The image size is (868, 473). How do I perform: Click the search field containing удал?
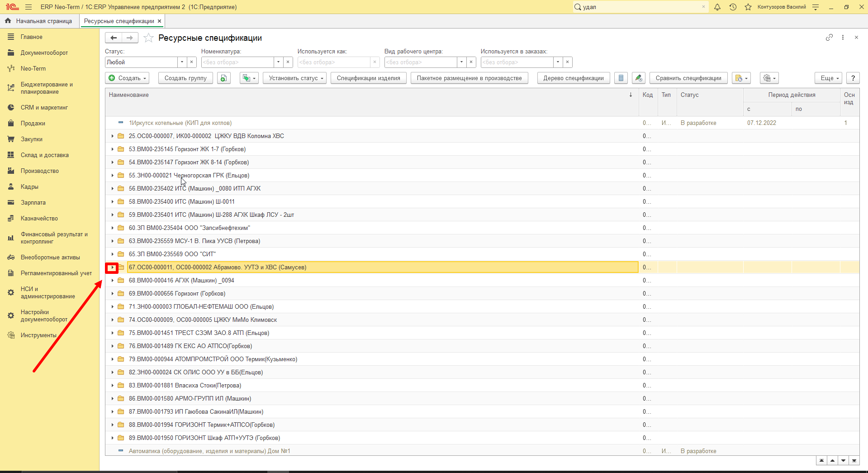click(x=640, y=7)
